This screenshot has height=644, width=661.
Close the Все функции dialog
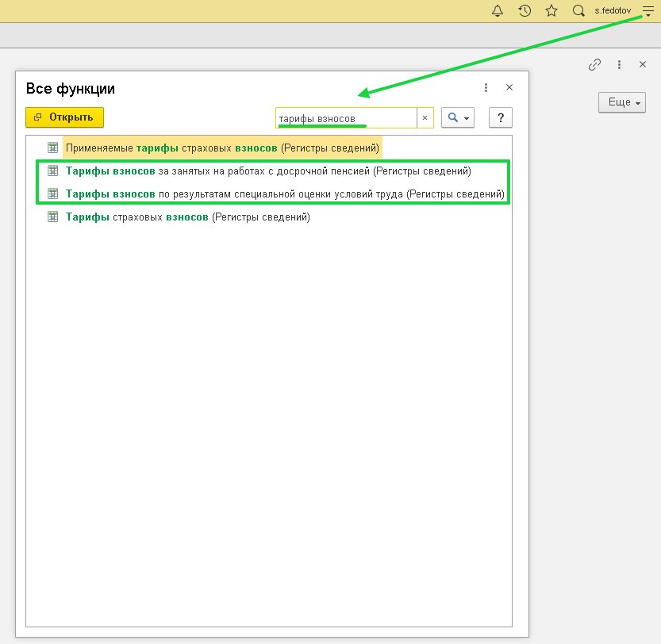(509, 87)
